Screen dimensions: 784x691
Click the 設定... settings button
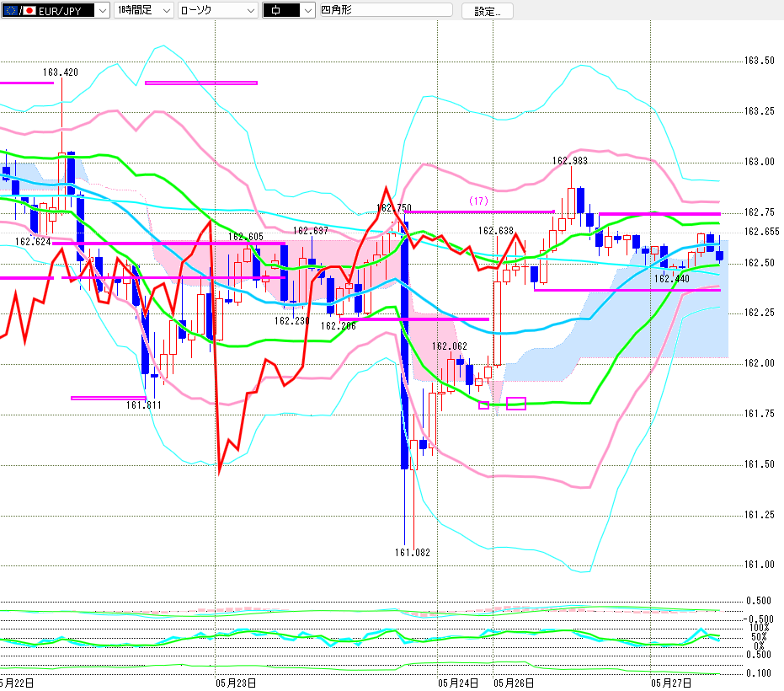click(x=487, y=11)
